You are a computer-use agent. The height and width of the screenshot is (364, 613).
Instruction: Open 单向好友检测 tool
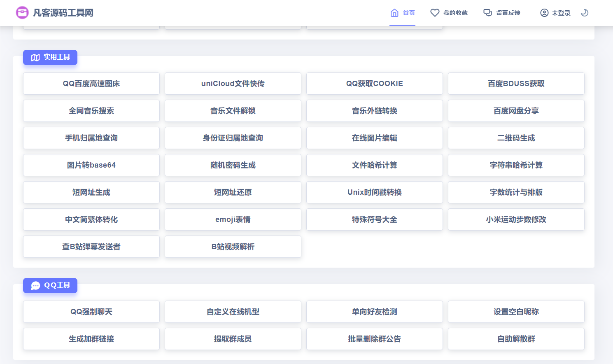click(375, 312)
